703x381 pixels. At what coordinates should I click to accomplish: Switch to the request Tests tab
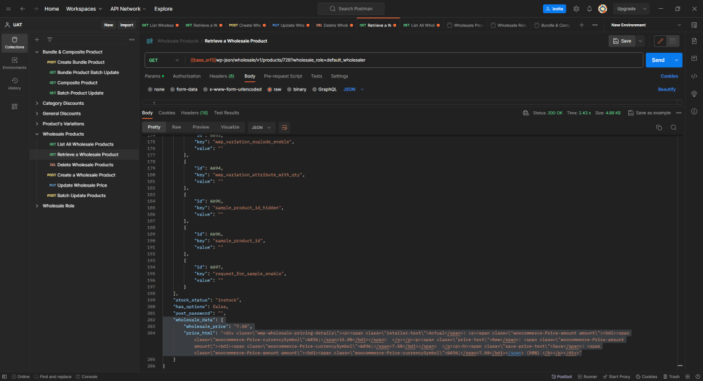(x=317, y=76)
